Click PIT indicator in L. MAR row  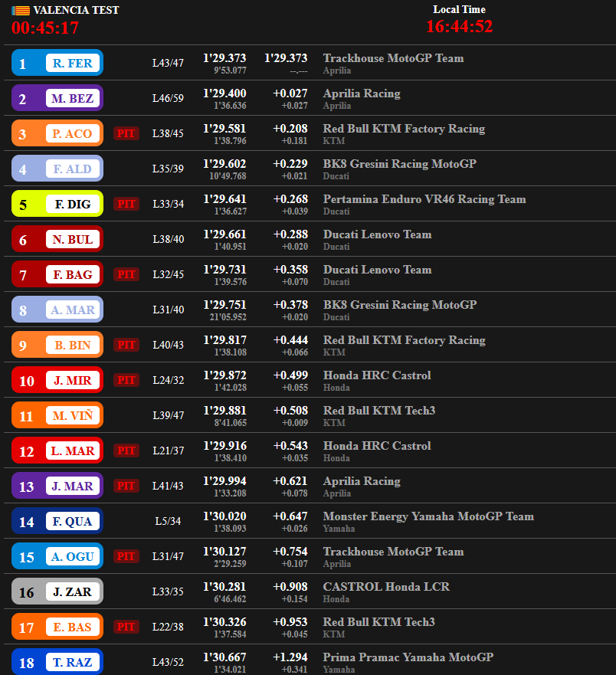click(126, 451)
